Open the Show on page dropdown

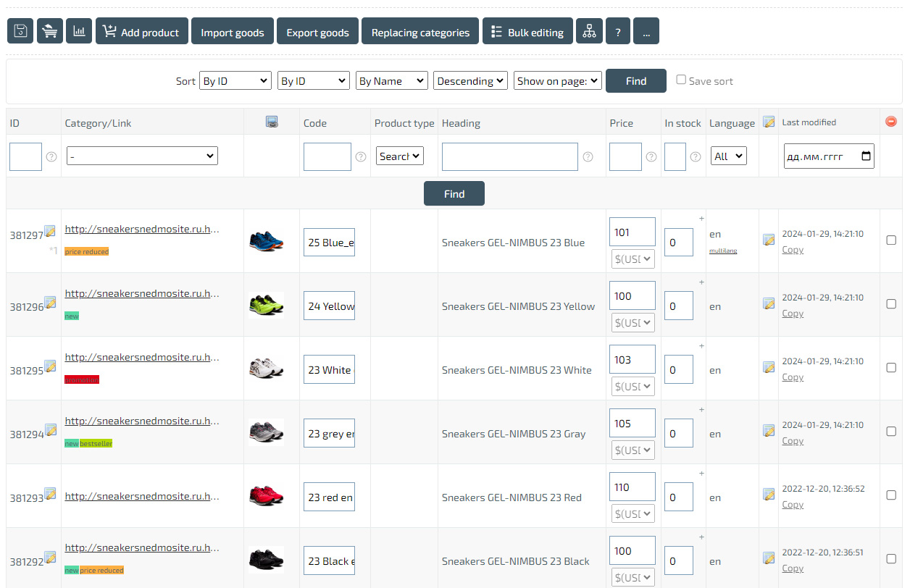558,81
